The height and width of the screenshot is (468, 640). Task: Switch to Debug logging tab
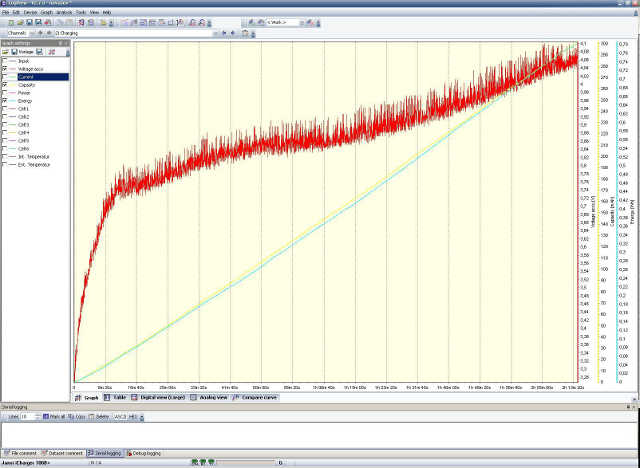[x=147, y=453]
